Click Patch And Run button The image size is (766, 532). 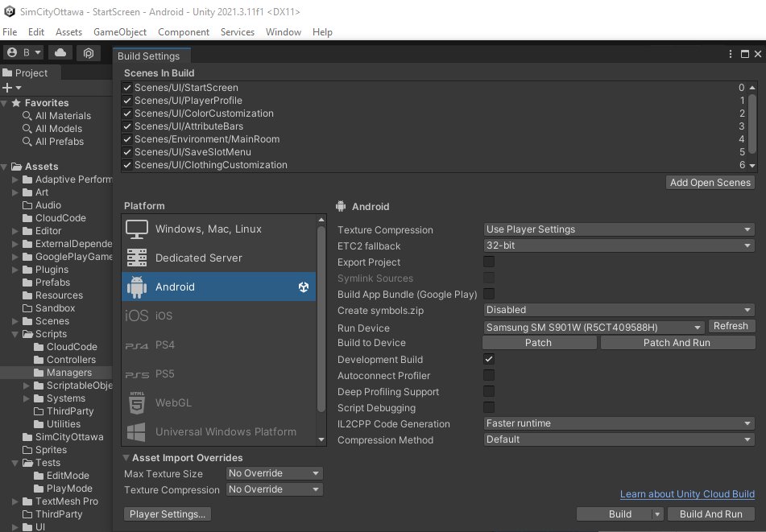(677, 343)
